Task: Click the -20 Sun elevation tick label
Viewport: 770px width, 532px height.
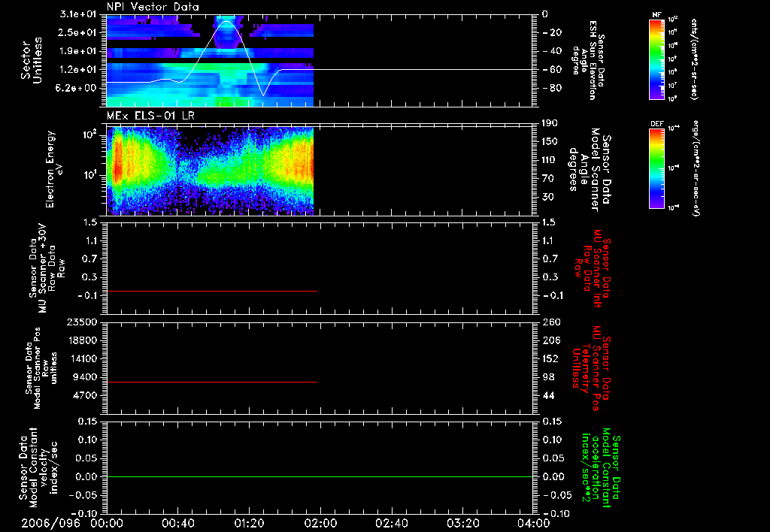Action: point(551,33)
